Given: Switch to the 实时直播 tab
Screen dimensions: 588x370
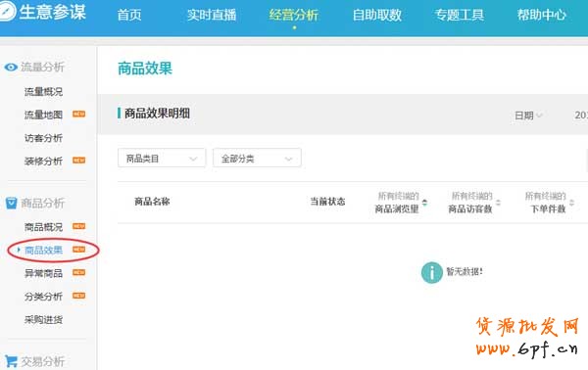Looking at the screenshot, I should click(212, 15).
